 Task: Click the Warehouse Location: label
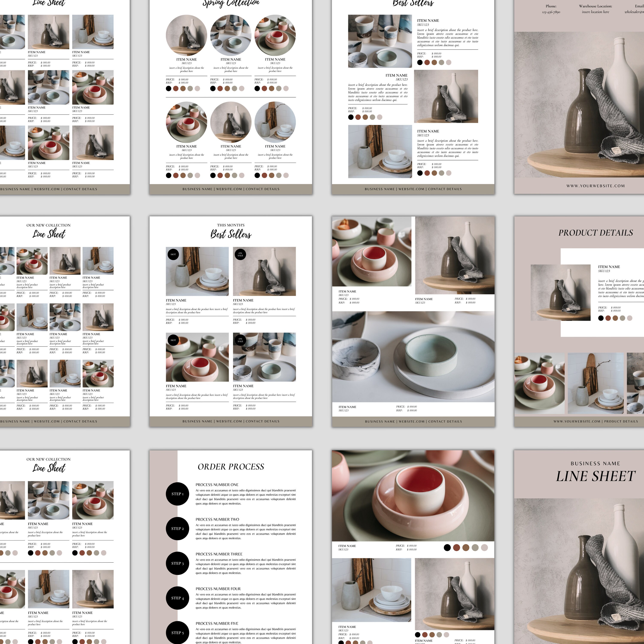point(595,6)
